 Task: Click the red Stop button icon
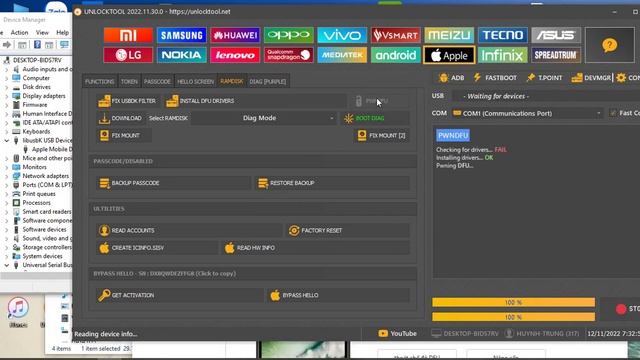[x=621, y=309]
